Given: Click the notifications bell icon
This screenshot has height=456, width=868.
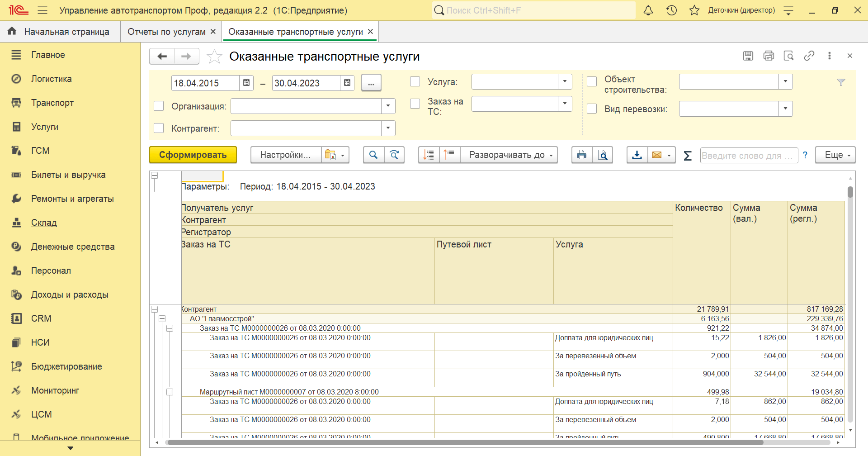Looking at the screenshot, I should coord(648,10).
